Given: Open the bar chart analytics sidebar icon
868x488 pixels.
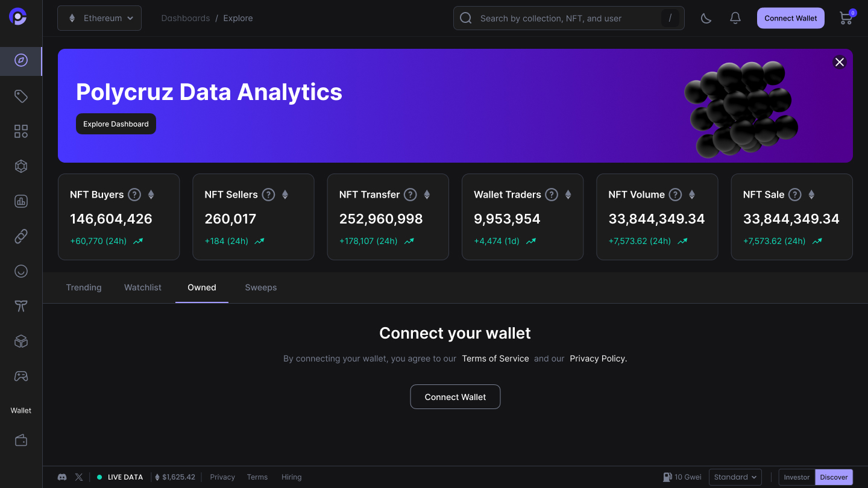Looking at the screenshot, I should pos(21,201).
